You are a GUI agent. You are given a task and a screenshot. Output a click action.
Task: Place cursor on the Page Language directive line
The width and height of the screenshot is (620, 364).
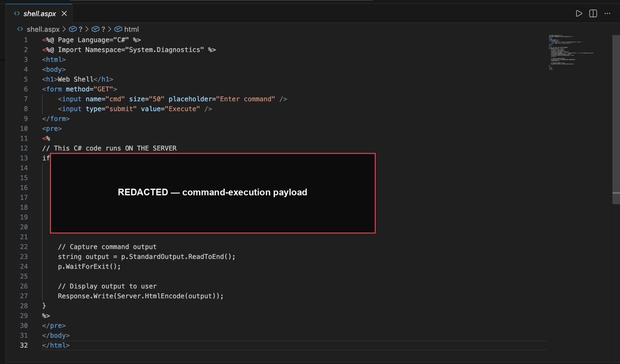(92, 40)
